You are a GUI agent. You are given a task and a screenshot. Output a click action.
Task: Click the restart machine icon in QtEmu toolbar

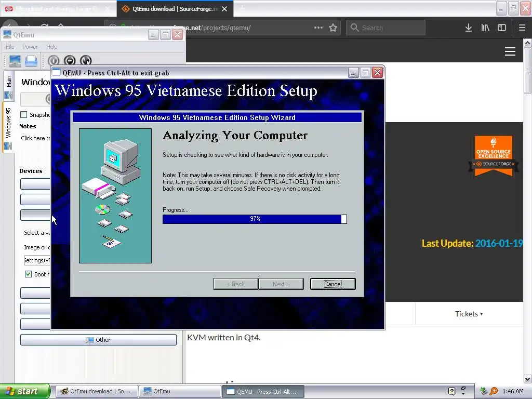(86, 61)
